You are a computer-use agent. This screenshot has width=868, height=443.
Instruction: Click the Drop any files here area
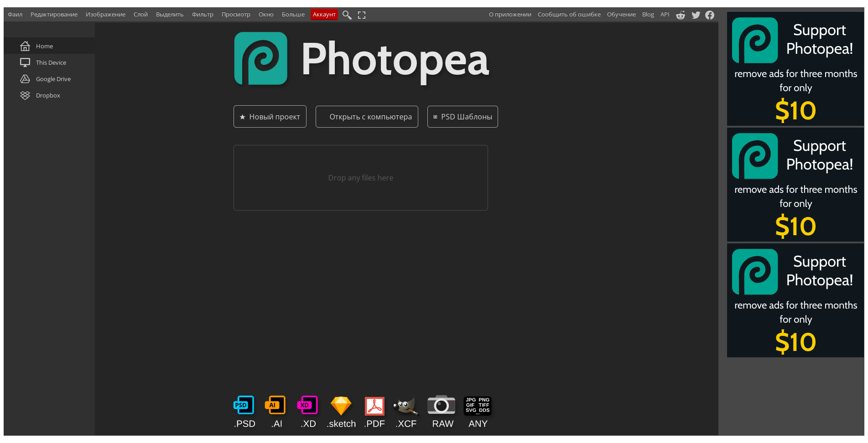[361, 178]
